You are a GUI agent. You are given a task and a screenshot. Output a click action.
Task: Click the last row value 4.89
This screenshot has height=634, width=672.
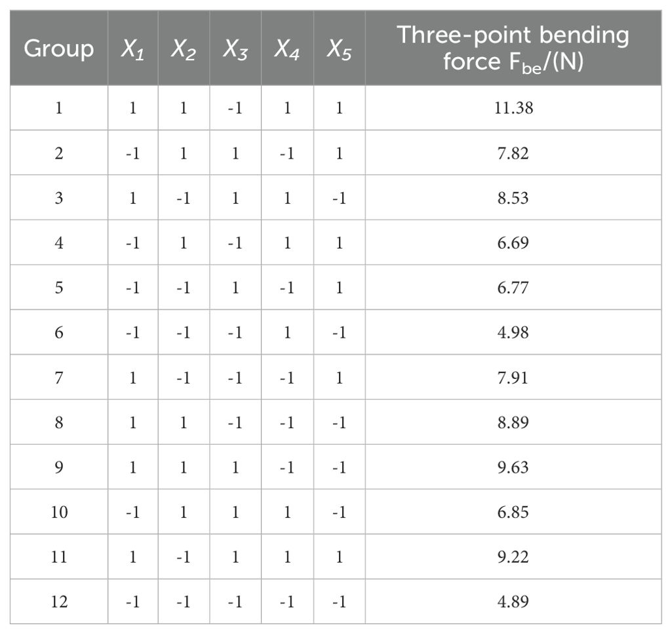click(513, 602)
